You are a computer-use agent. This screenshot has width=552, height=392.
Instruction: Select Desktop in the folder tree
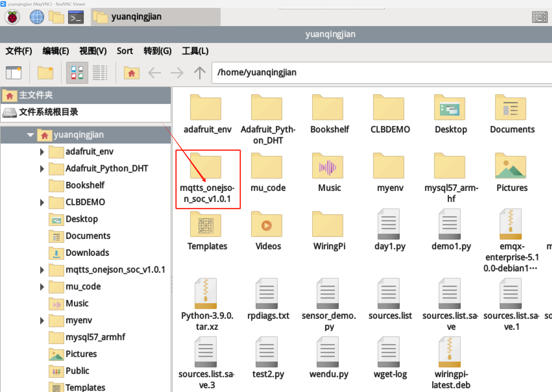tap(73, 219)
